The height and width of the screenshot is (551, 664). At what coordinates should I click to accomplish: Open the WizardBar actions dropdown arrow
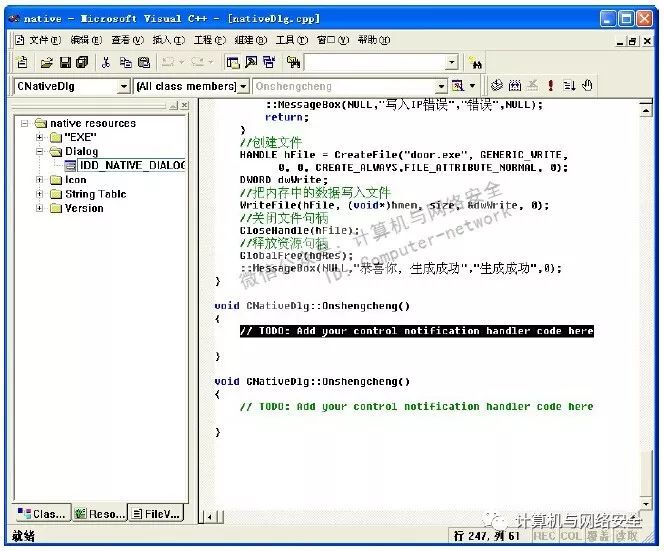click(472, 86)
